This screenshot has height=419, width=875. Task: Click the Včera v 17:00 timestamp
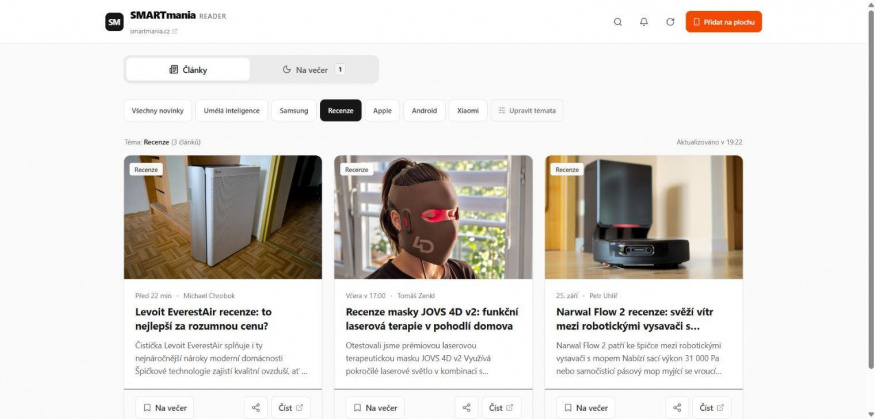pyautogui.click(x=366, y=296)
